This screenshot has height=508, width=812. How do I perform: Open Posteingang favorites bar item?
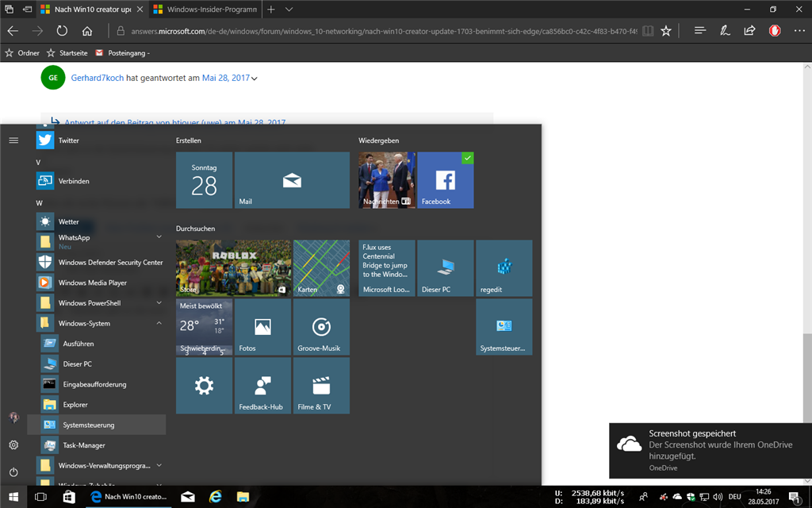tap(122, 53)
